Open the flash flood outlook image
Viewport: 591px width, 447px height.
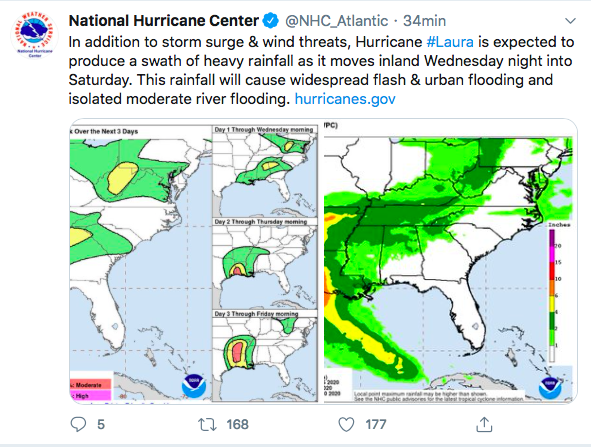click(x=194, y=262)
